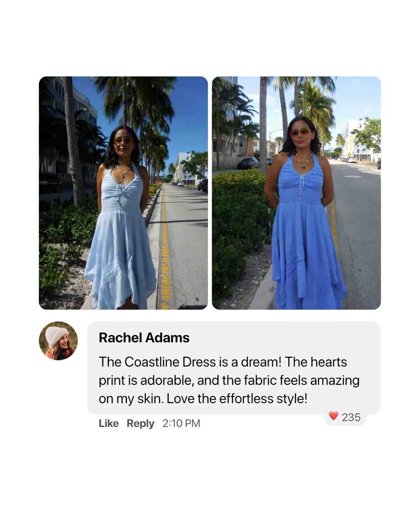Click the comment text about Coastline Dress
Viewport: 420px width, 525px height.
229,380
